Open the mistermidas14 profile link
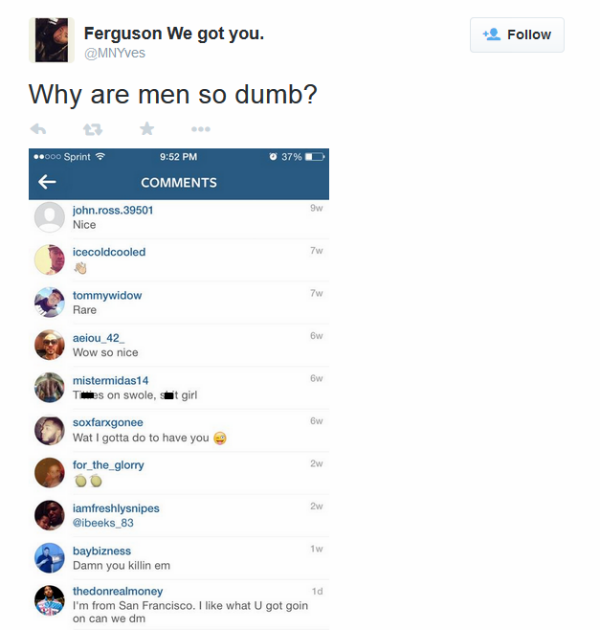 pos(111,380)
